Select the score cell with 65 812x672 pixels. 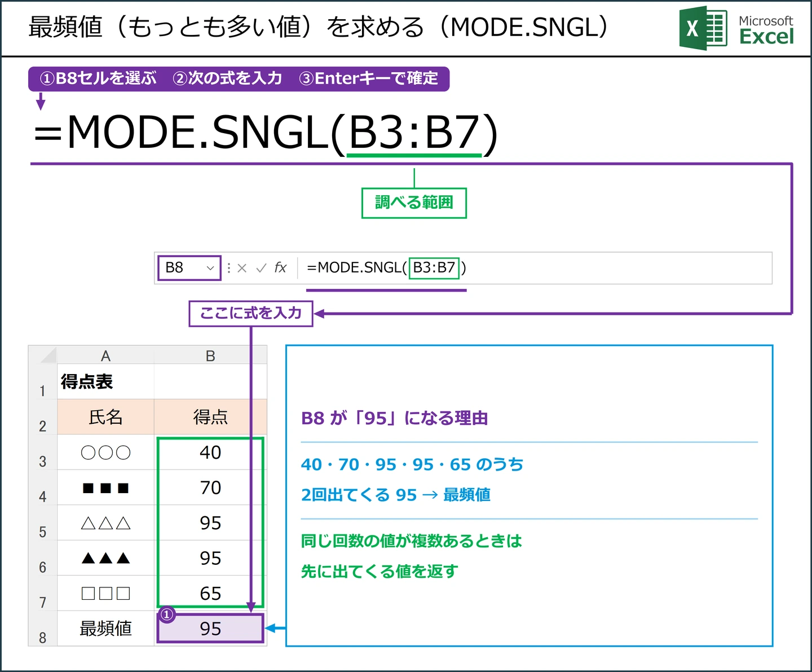[210, 594]
